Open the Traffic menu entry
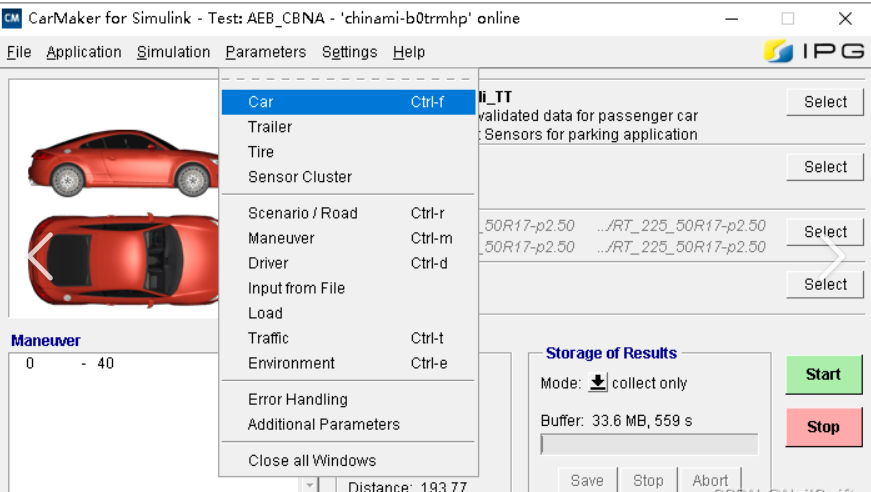 click(x=348, y=338)
